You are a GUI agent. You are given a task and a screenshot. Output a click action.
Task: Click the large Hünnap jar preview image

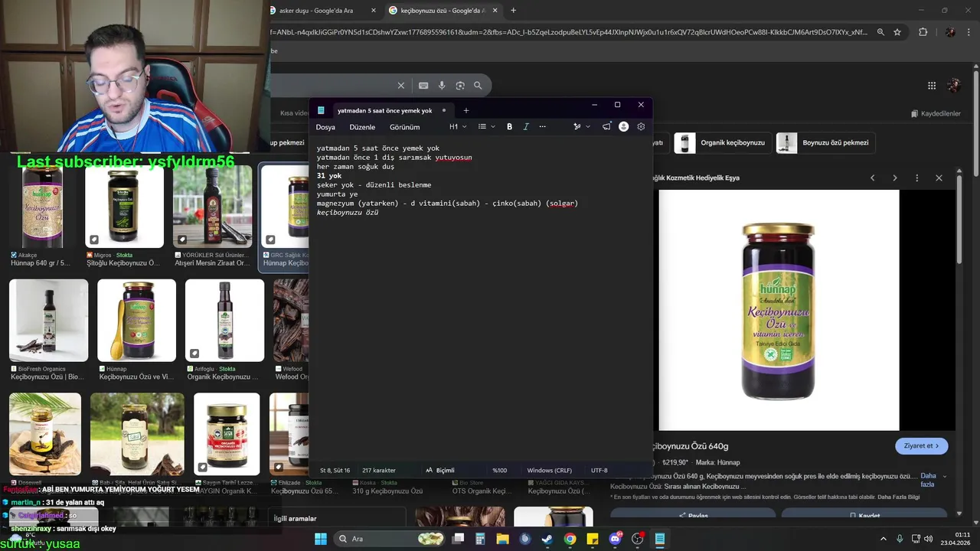tap(779, 310)
